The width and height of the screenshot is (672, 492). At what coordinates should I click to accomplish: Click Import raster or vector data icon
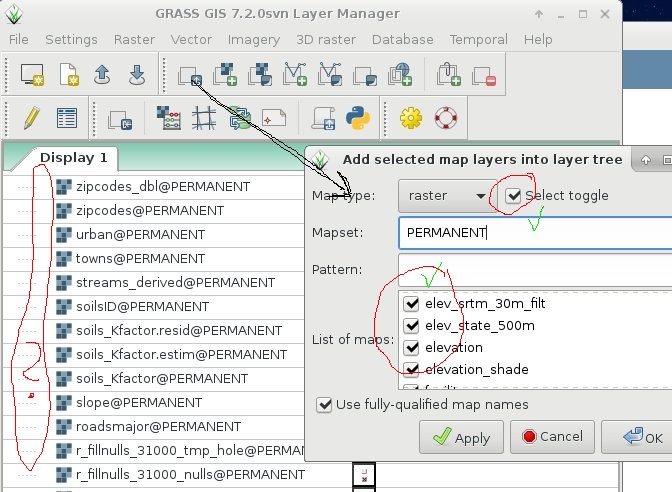[x=120, y=120]
